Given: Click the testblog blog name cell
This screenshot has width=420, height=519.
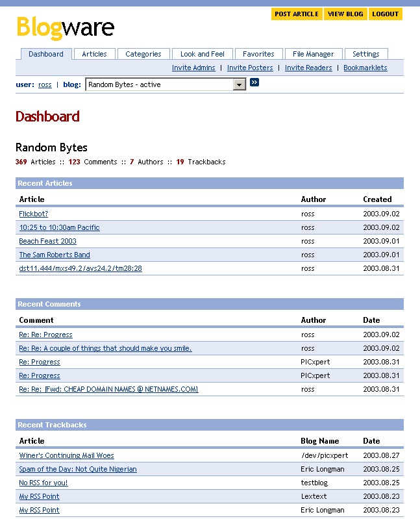Looking at the screenshot, I should tap(314, 483).
